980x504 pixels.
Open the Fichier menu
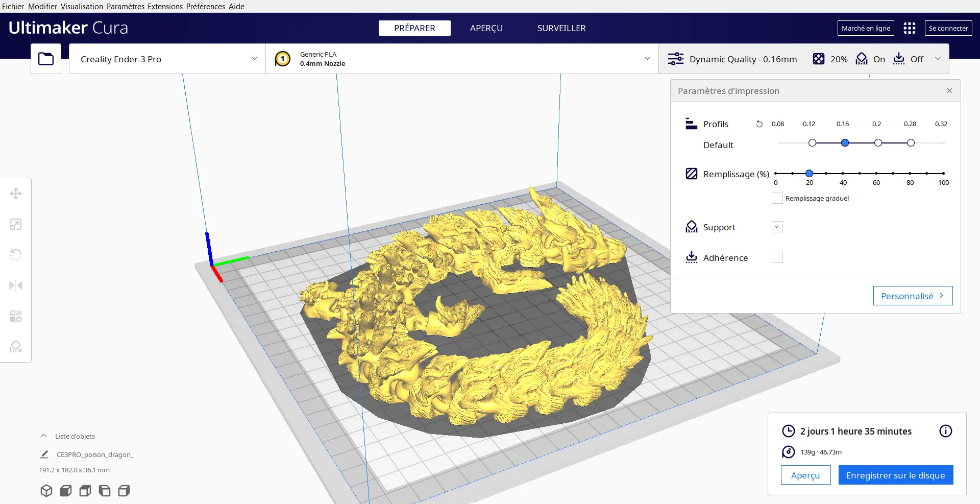(x=13, y=6)
